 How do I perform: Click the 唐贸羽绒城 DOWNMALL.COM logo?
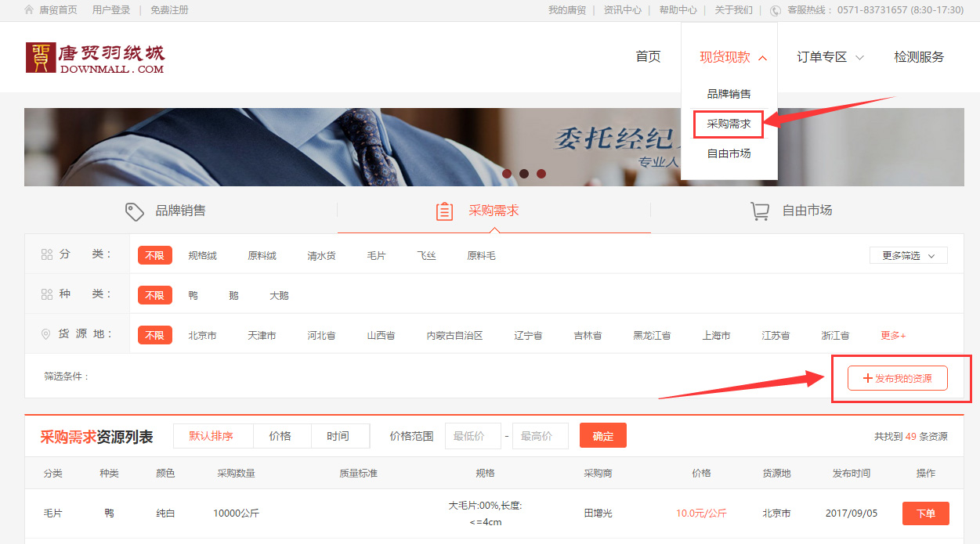point(96,58)
